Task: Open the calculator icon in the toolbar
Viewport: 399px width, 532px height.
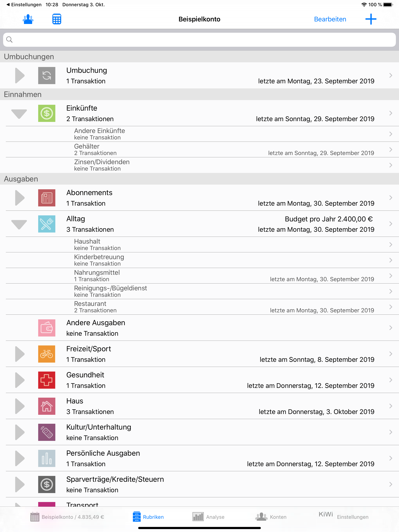Action: [x=56, y=19]
